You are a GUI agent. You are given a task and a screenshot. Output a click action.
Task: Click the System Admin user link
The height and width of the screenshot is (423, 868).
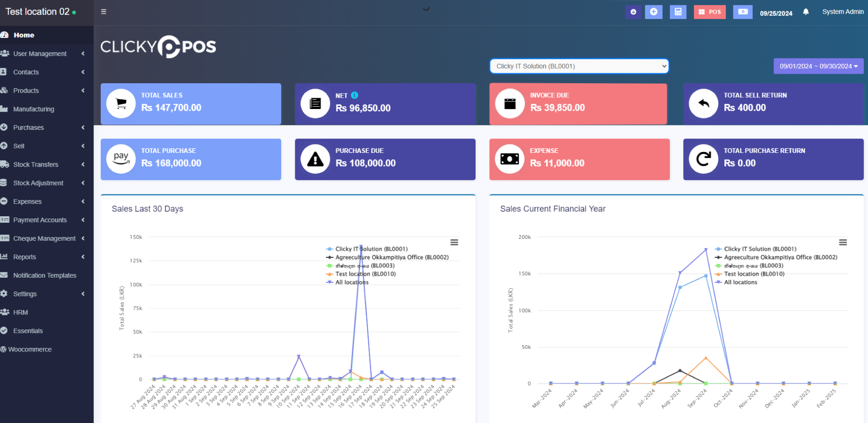coord(843,12)
